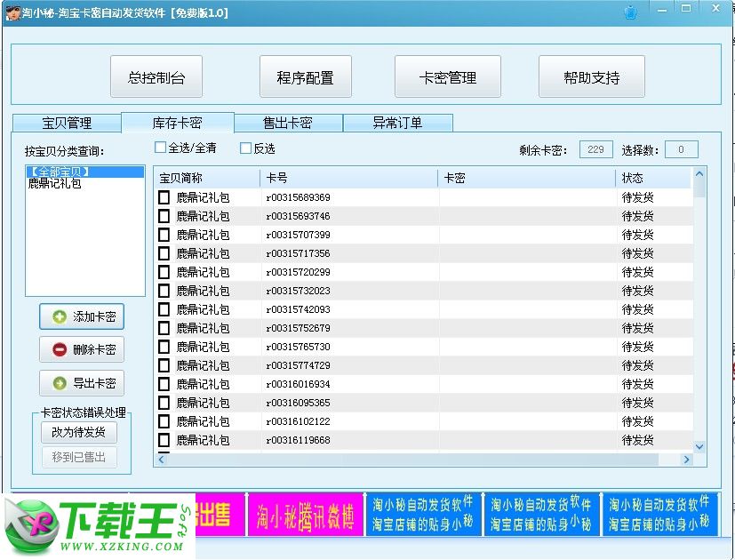Click the 移到已售出 button
The image size is (735, 560).
pos(79,457)
